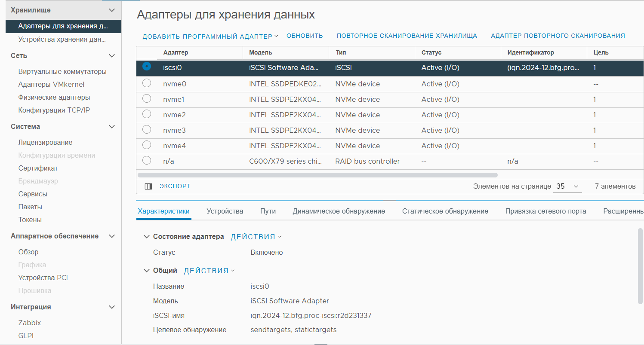Select the n/a RAID controller radio button
The height and width of the screenshot is (345, 644).
click(147, 161)
